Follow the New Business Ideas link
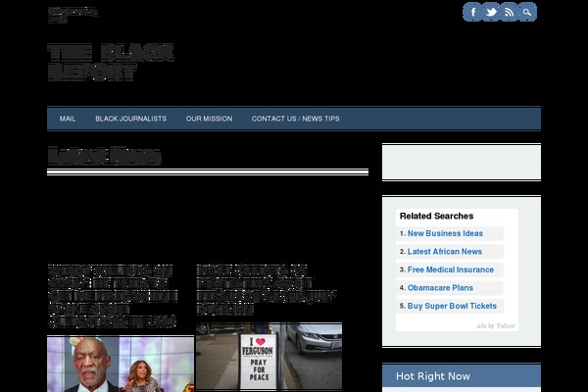This screenshot has height=392, width=588. click(x=445, y=233)
